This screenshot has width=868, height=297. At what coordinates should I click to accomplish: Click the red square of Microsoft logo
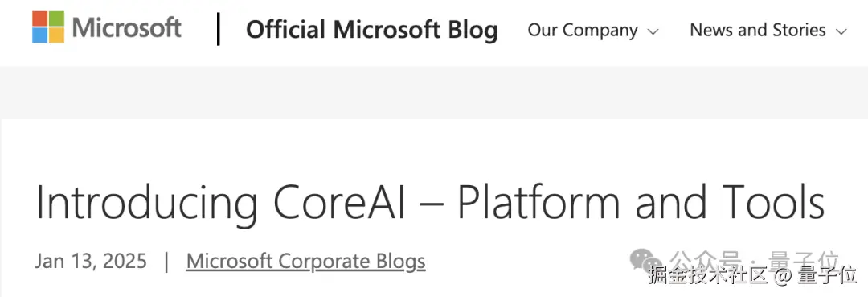tap(40, 19)
